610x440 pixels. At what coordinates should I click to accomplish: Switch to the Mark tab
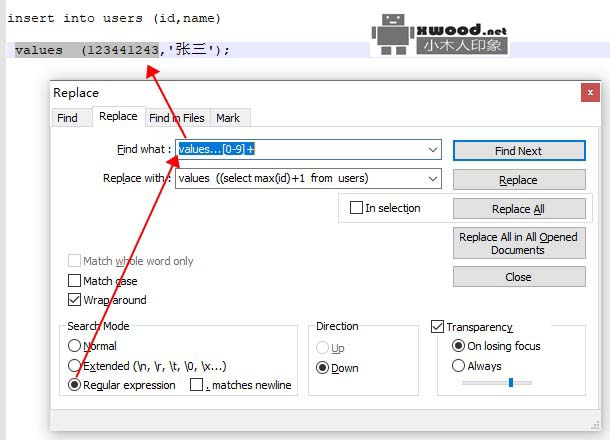pos(227,117)
